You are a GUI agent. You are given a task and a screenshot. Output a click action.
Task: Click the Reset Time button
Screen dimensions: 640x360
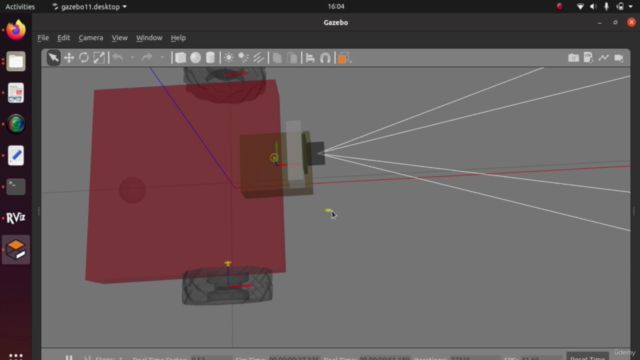click(x=587, y=356)
